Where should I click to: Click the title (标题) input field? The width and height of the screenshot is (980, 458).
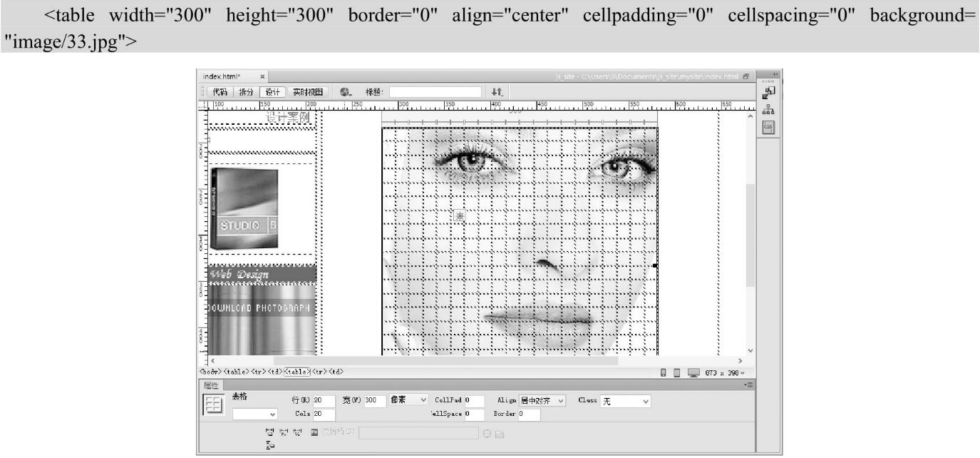(435, 92)
